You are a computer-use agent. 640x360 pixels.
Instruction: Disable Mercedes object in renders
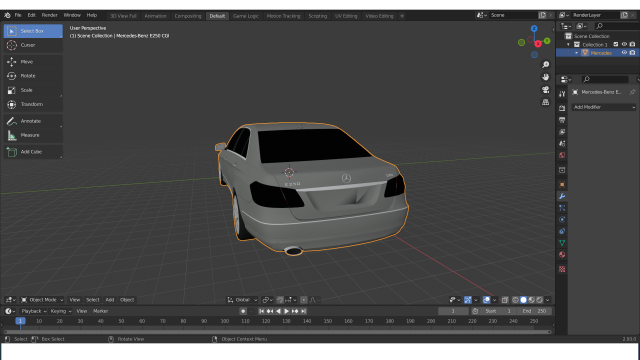point(632,53)
